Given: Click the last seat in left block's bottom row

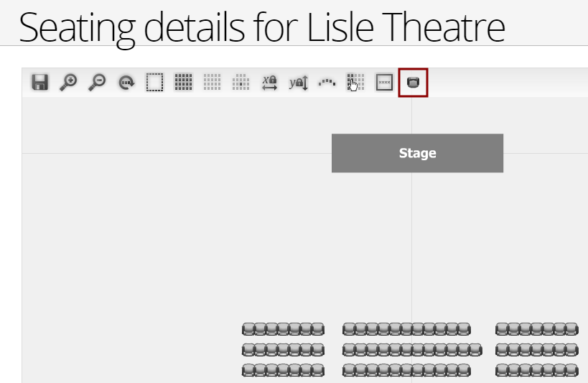Looking at the screenshot, I should (318, 370).
